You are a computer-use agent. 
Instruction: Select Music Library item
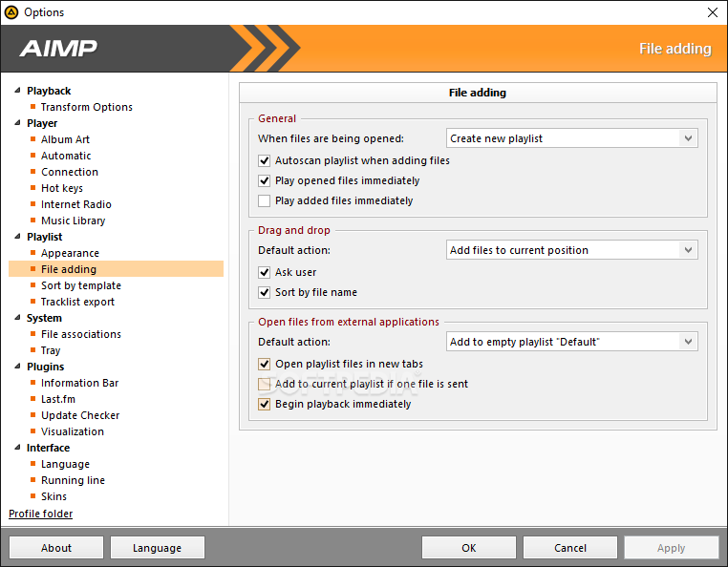[73, 220]
